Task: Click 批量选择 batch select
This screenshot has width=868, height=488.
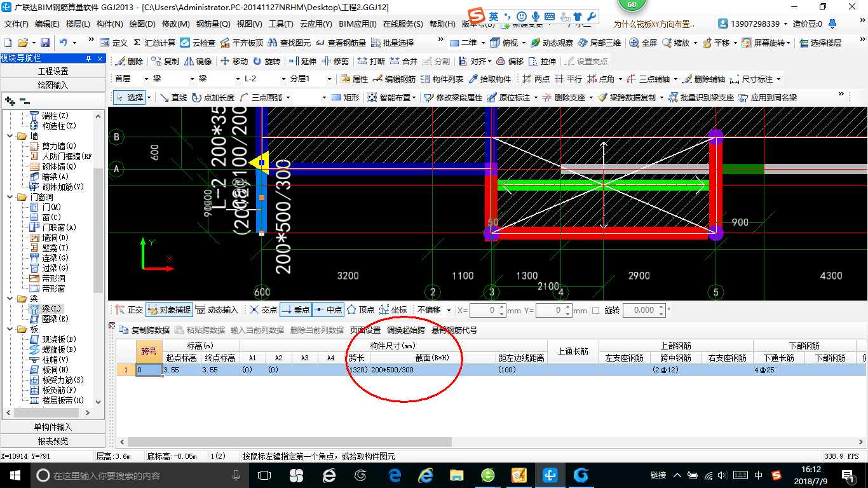Action: click(392, 43)
